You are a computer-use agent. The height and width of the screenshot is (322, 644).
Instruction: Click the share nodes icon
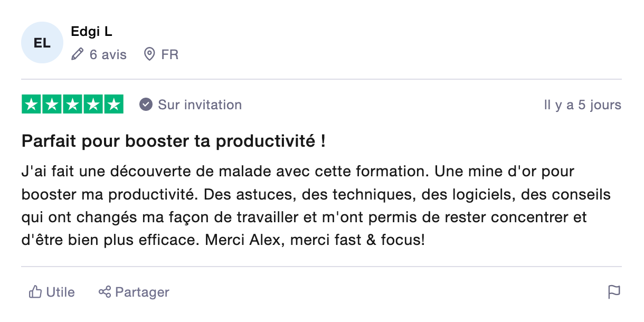(x=105, y=292)
